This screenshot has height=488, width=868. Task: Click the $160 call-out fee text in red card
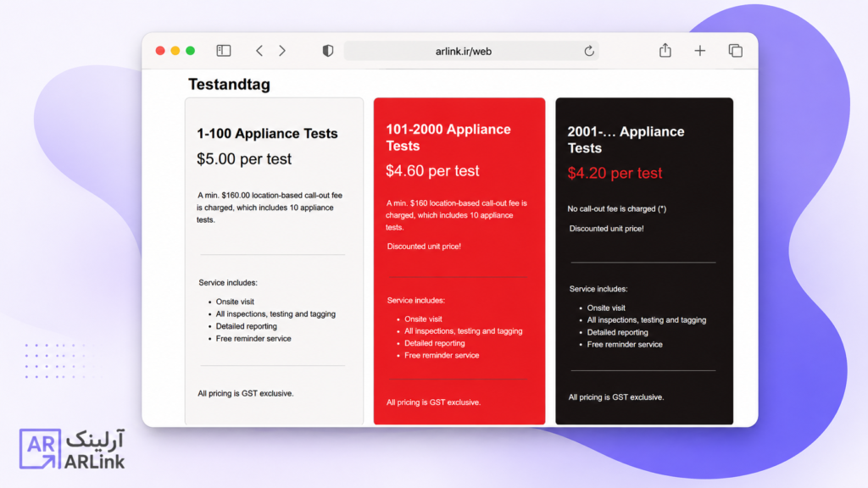[x=456, y=214]
